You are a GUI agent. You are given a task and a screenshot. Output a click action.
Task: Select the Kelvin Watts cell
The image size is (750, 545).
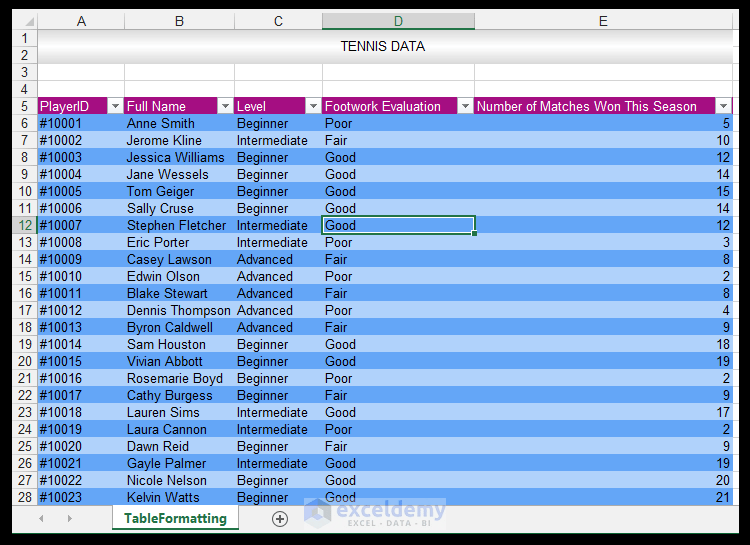(x=179, y=497)
